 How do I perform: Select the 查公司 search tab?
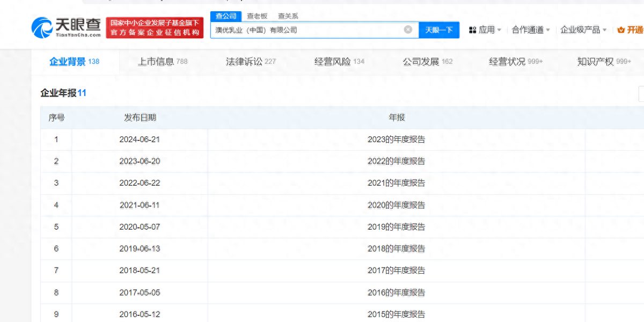tap(226, 16)
